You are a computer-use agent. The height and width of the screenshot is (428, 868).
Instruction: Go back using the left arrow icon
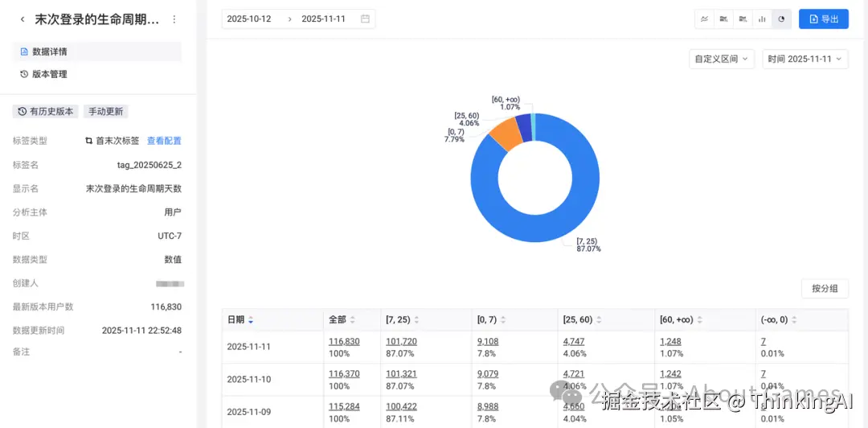23,19
